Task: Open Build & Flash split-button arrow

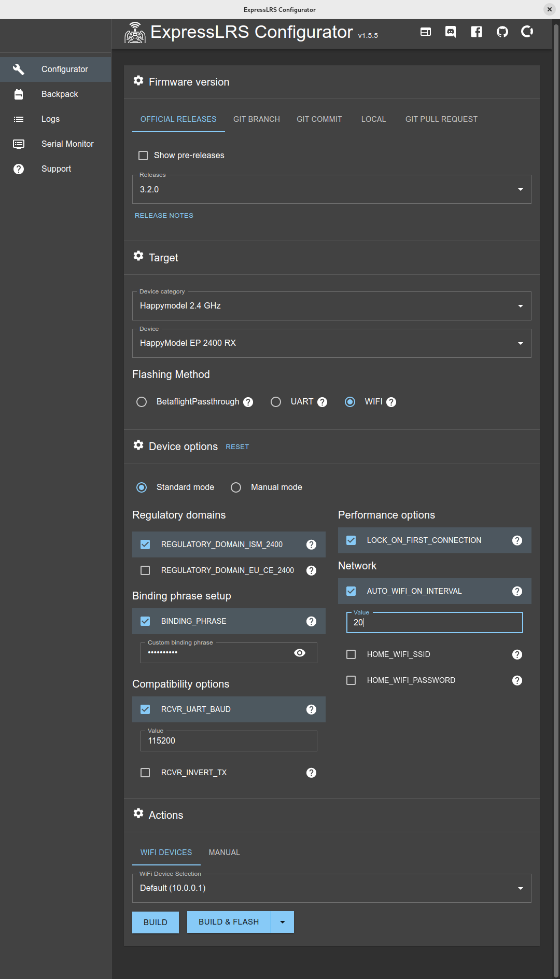Action: (283, 922)
